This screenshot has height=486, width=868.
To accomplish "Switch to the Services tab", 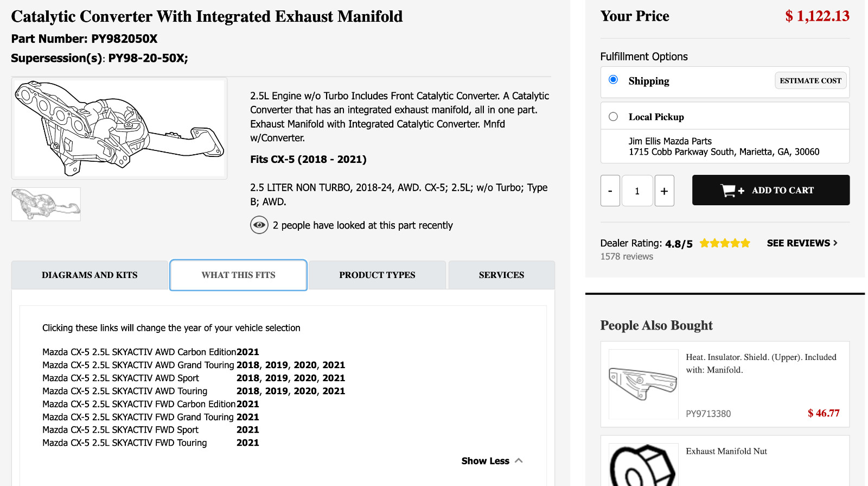I will point(501,275).
